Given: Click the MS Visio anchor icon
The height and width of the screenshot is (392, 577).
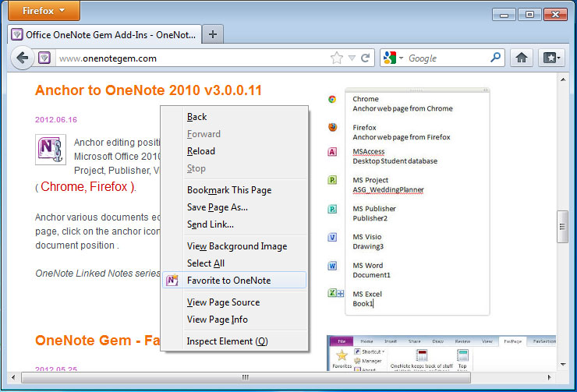Looking at the screenshot, I should (x=332, y=237).
